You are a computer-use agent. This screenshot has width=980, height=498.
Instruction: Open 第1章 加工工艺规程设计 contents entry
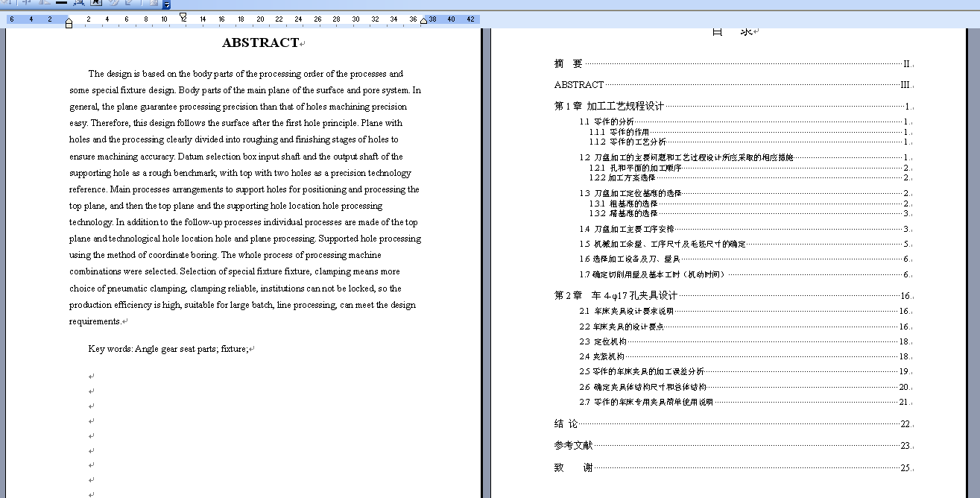pyautogui.click(x=733, y=107)
